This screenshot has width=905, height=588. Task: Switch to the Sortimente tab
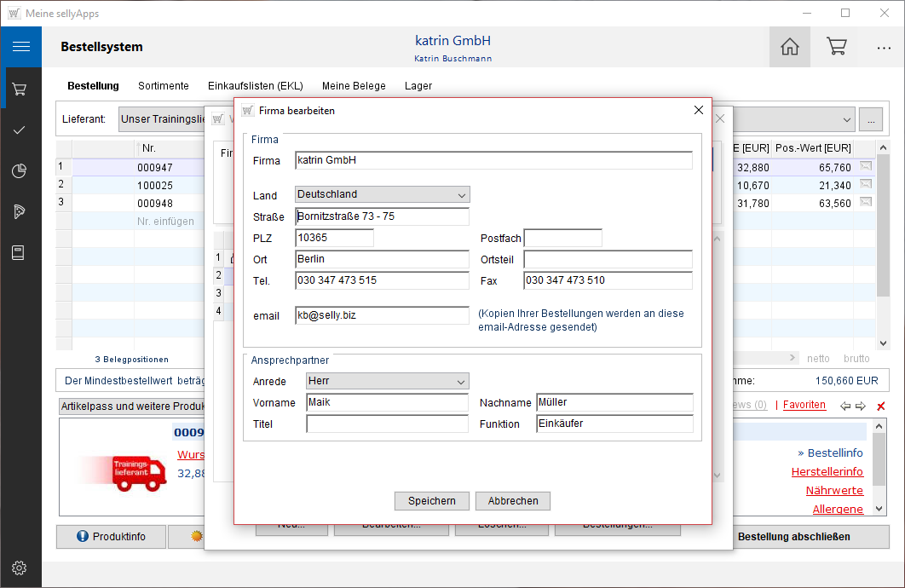coord(164,86)
